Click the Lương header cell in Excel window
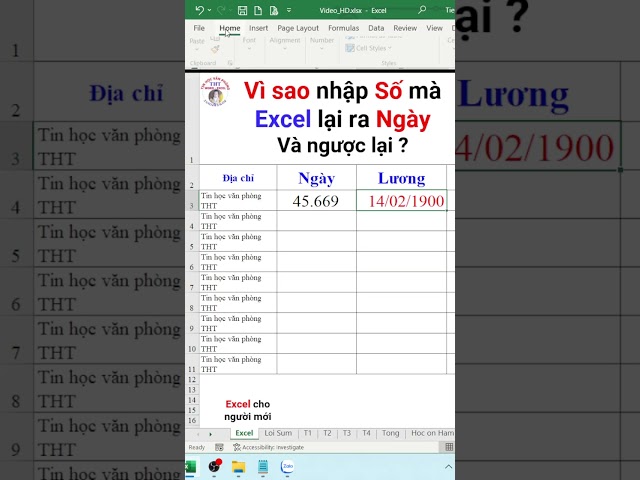This screenshot has width=640, height=480. [402, 178]
